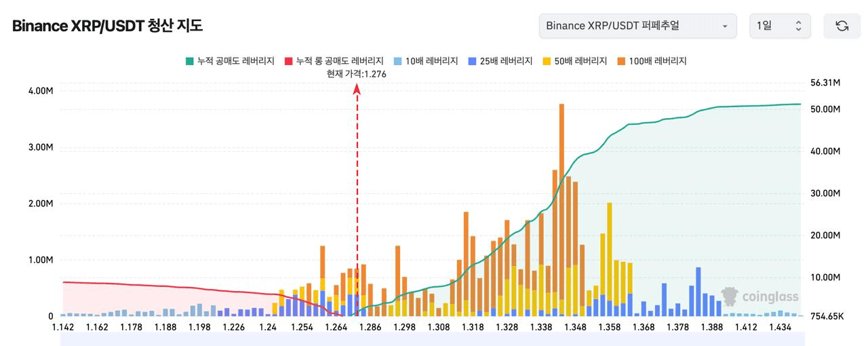Toggle the 25배 레버리지 legend series
The image size is (868, 346).
click(500, 61)
